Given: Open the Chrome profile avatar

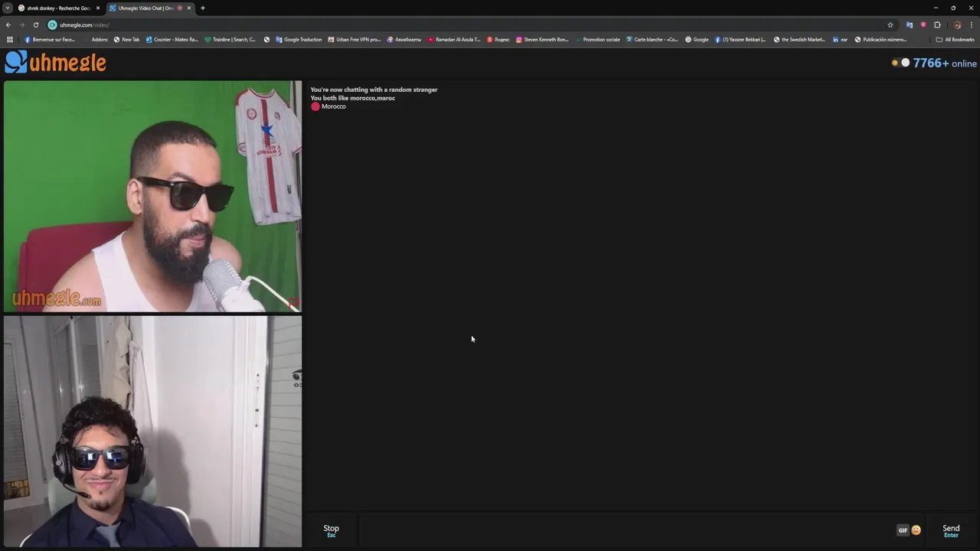Looking at the screenshot, I should pos(957,24).
